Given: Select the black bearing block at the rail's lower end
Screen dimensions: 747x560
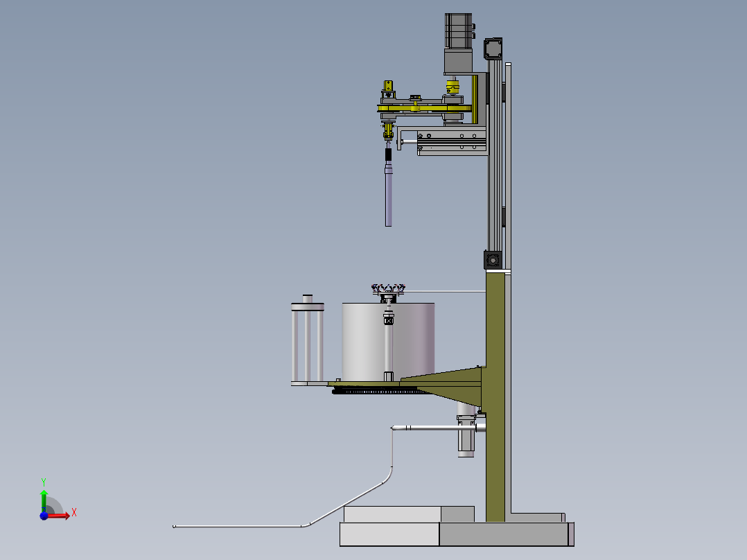Looking at the screenshot, I should [493, 260].
